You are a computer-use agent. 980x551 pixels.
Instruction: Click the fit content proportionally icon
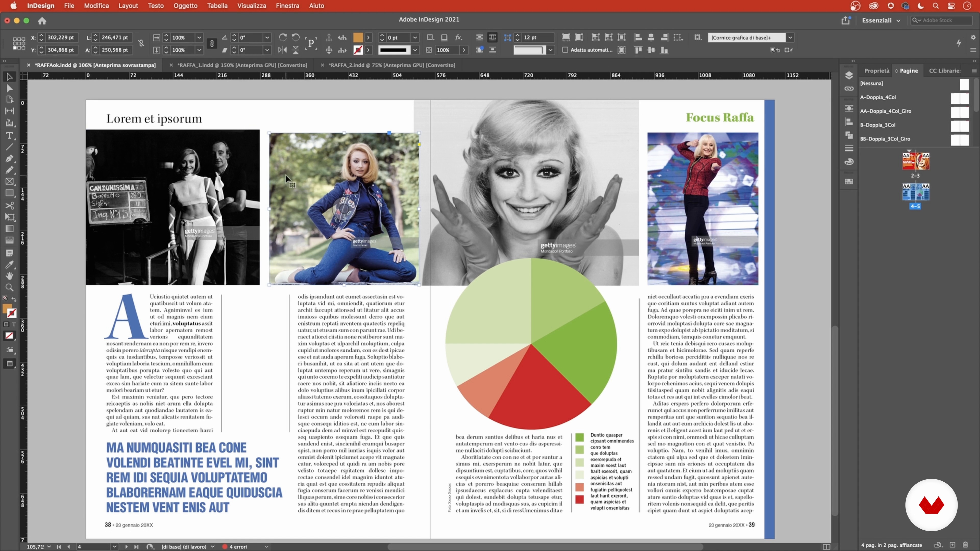[x=579, y=37]
